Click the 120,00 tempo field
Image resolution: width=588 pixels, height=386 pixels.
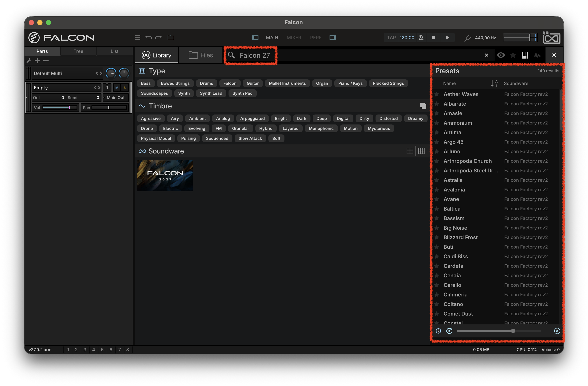(x=407, y=38)
